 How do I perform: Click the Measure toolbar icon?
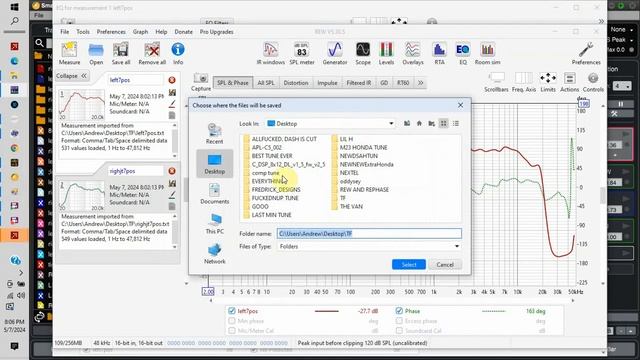pos(69,53)
